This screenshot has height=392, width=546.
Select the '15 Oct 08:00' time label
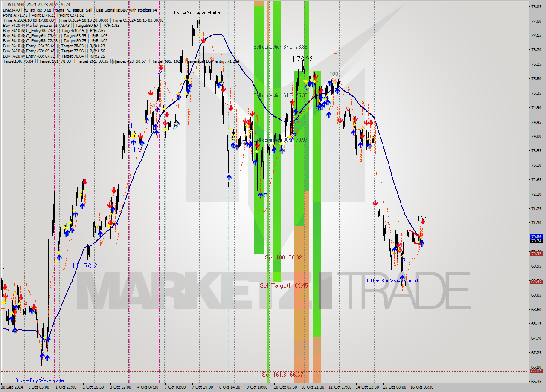(395, 387)
